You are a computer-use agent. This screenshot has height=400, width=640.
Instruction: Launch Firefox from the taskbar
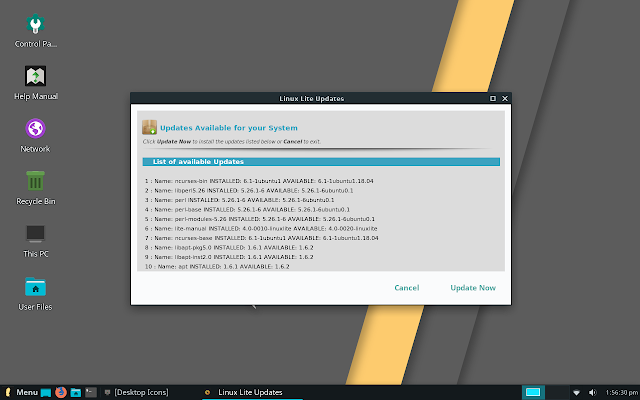[61, 392]
